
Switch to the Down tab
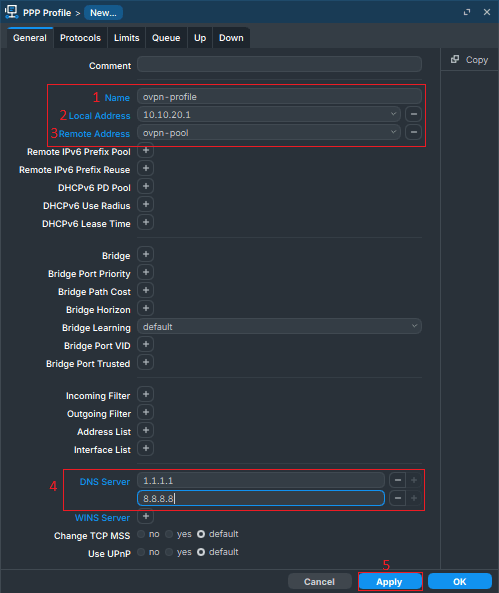(x=231, y=38)
